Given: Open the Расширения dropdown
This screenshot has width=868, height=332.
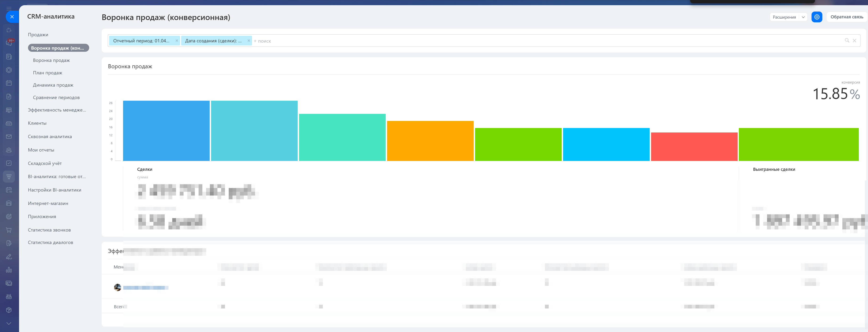Looking at the screenshot, I should tap(788, 17).
